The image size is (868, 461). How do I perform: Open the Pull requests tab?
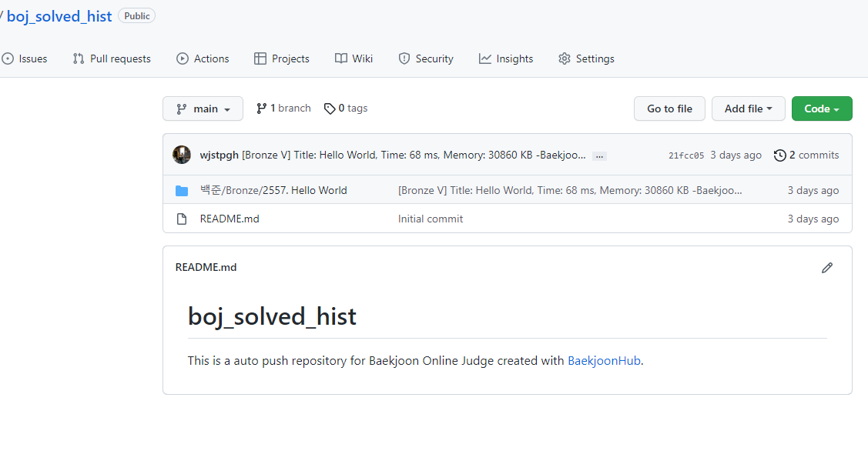pyautogui.click(x=112, y=58)
